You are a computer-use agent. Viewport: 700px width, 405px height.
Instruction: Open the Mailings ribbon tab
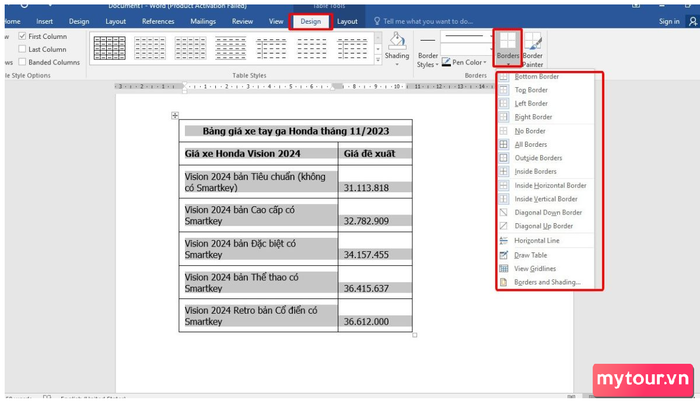point(203,21)
